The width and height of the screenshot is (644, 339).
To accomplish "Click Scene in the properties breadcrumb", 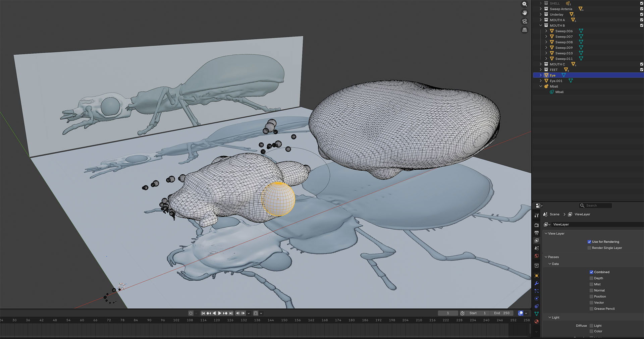I will click(x=554, y=214).
